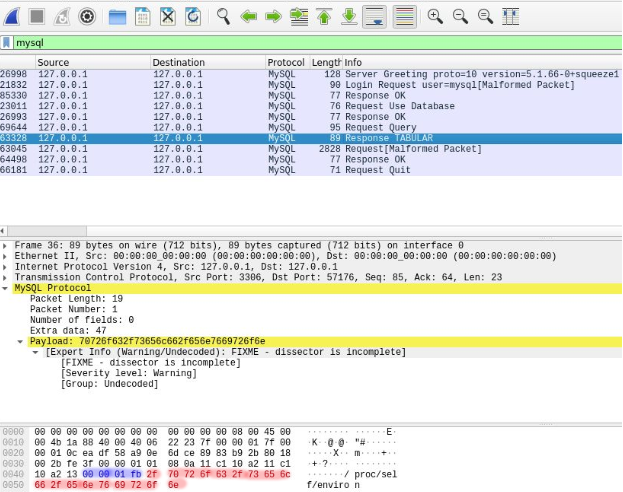Image resolution: width=623 pixels, height=492 pixels.
Task: Collapse the MySQL Protocol tree
Action: tap(7, 288)
